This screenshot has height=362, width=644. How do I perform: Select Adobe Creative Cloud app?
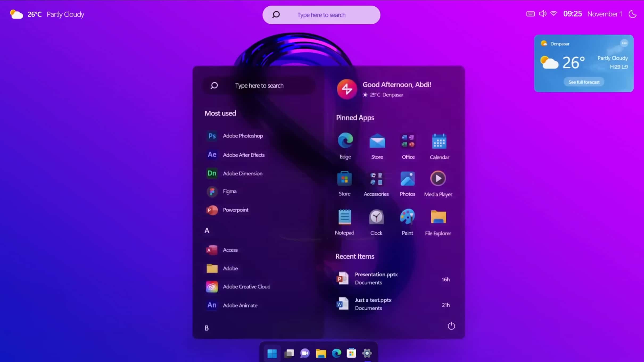click(247, 286)
